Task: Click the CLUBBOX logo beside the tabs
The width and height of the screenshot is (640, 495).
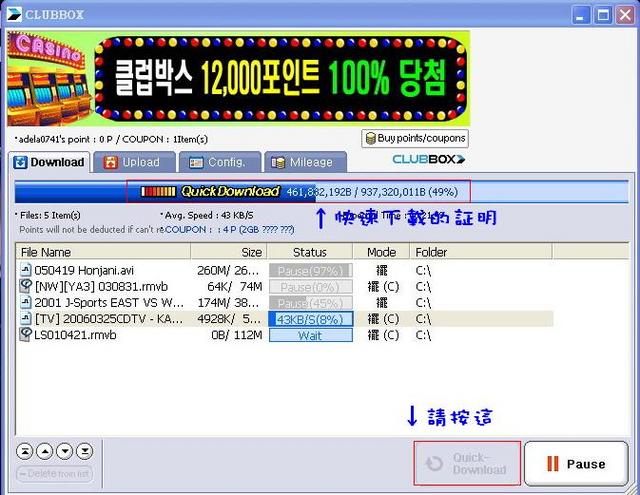Action: [x=429, y=159]
